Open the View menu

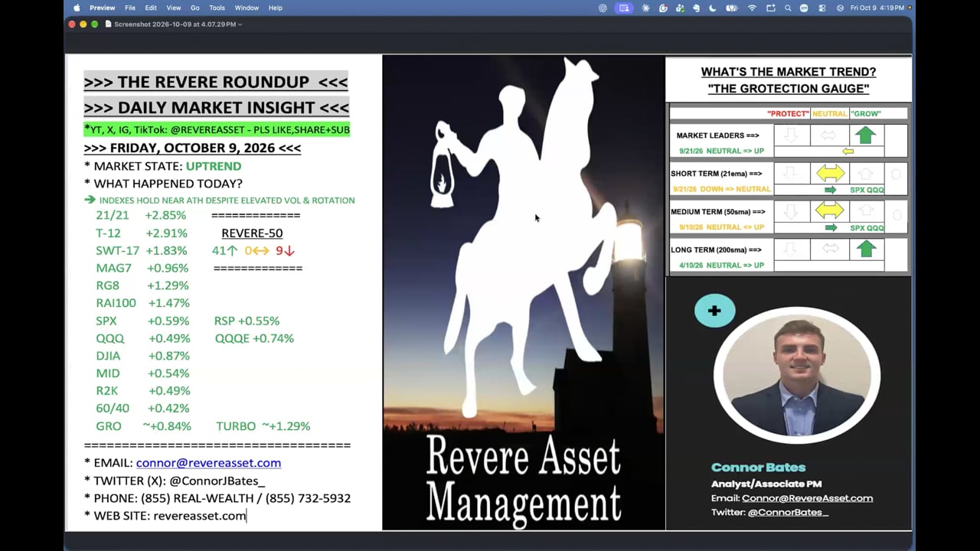[174, 8]
